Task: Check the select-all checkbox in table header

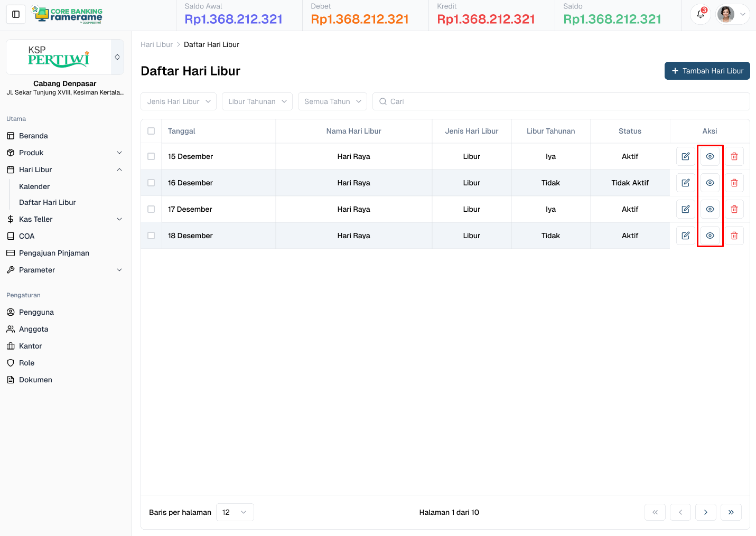Action: [151, 130]
